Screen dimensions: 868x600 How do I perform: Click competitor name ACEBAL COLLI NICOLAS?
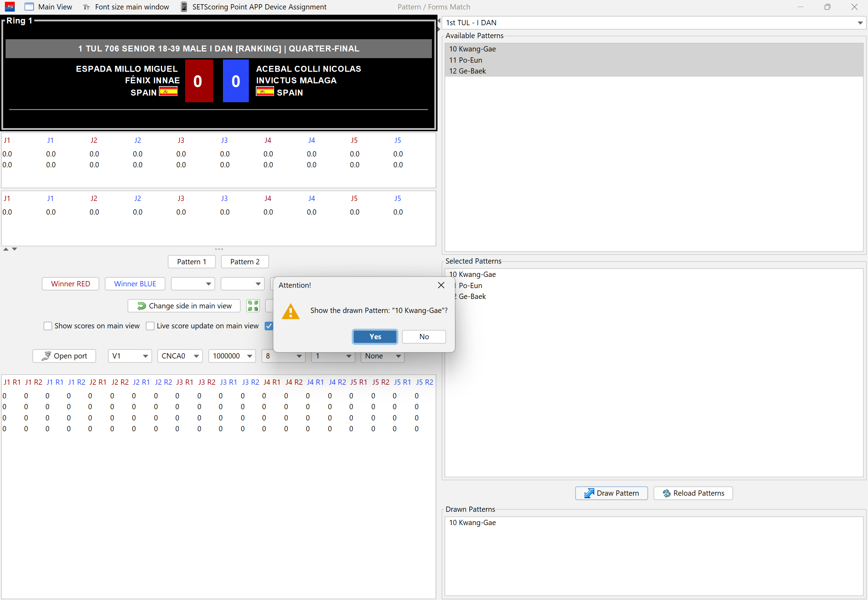309,69
